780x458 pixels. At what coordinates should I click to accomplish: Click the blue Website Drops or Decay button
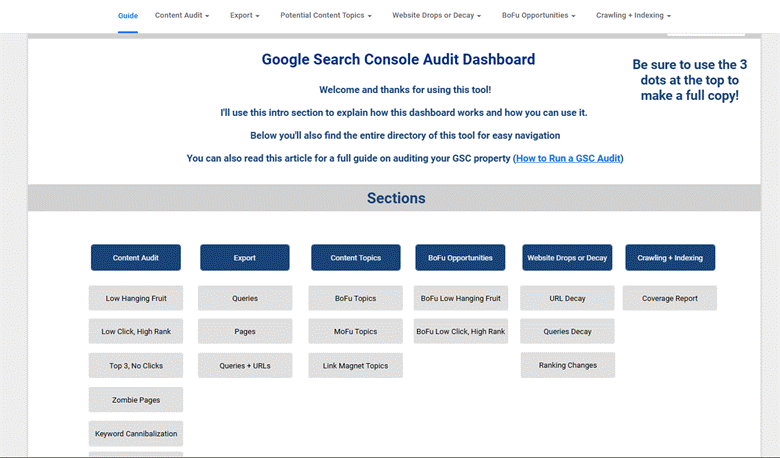pyautogui.click(x=567, y=258)
